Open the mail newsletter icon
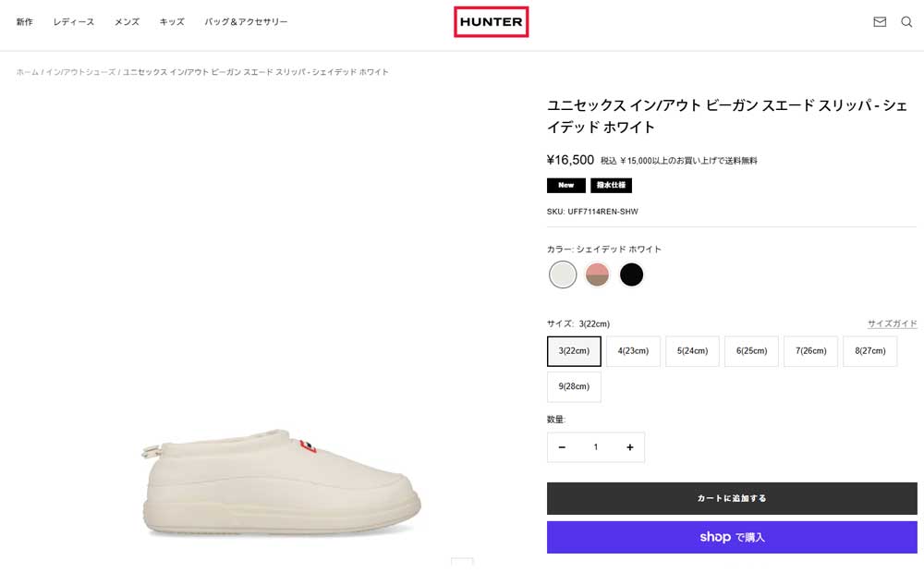924x573 pixels. click(880, 22)
